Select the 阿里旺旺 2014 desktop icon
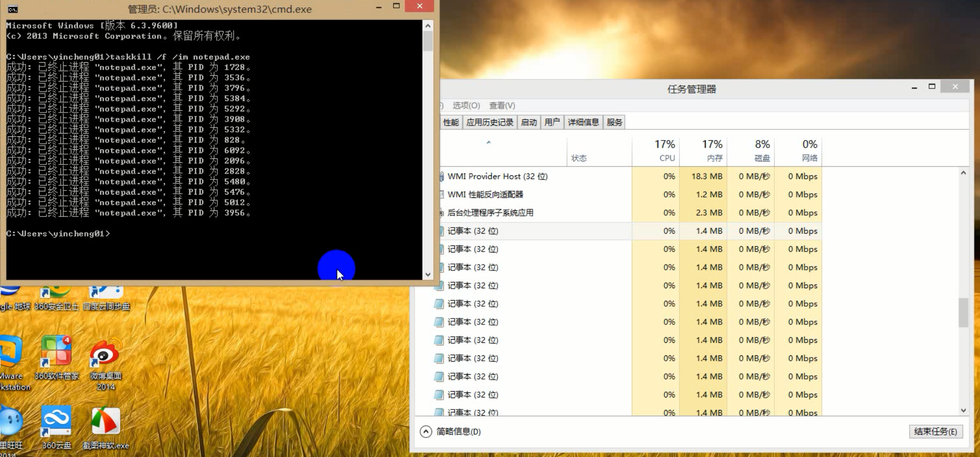Viewport: 980px width, 457px height. coord(11,430)
